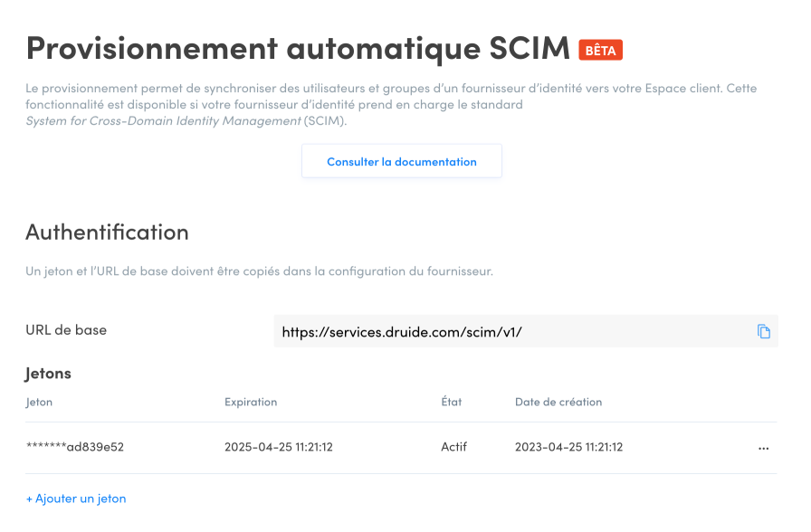Click the italic System for Cross-Domain Identity Management text

click(x=164, y=120)
